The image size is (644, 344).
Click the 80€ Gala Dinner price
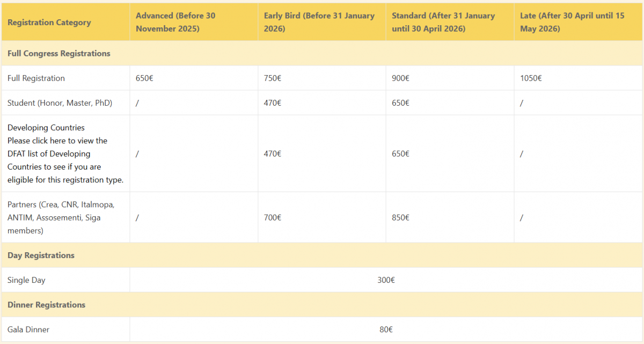[386, 330]
